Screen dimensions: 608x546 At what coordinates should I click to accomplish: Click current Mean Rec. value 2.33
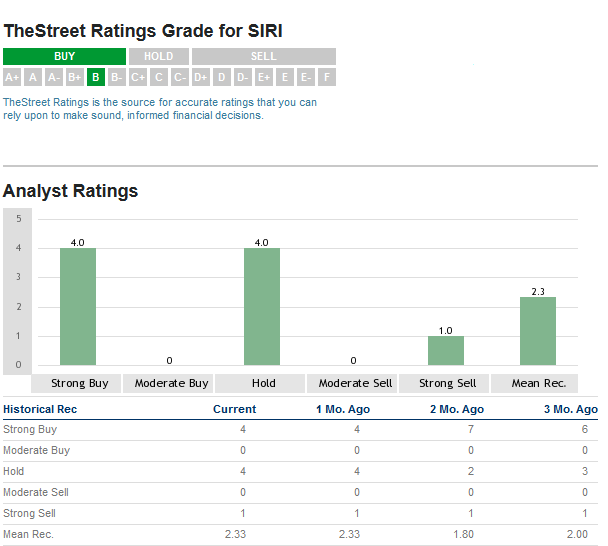click(235, 534)
